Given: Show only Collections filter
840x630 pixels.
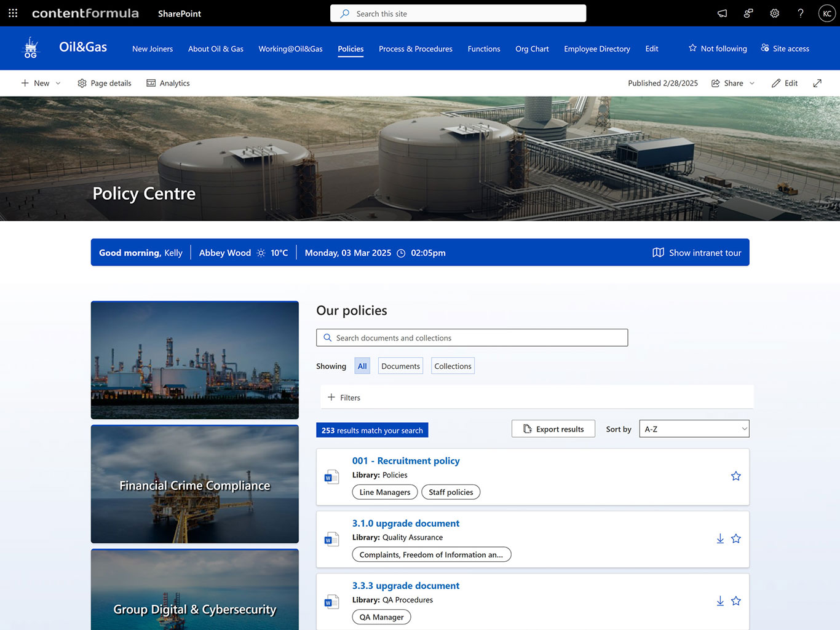Looking at the screenshot, I should (x=453, y=366).
